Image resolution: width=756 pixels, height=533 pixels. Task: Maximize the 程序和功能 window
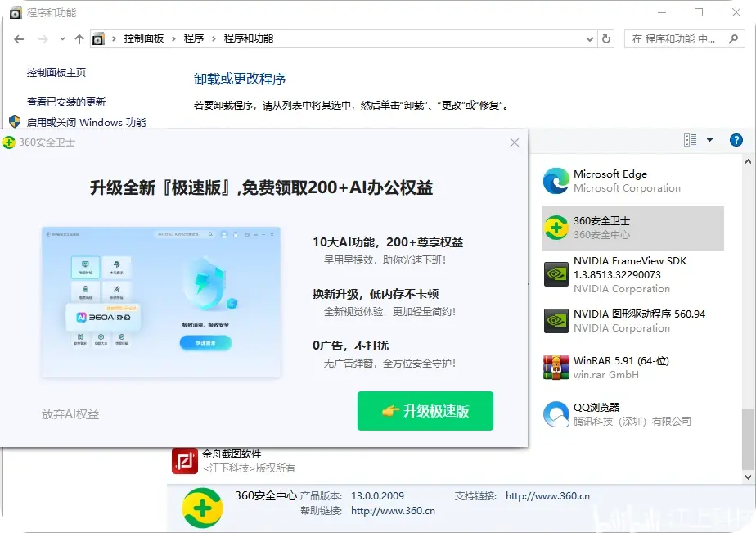coord(699,12)
